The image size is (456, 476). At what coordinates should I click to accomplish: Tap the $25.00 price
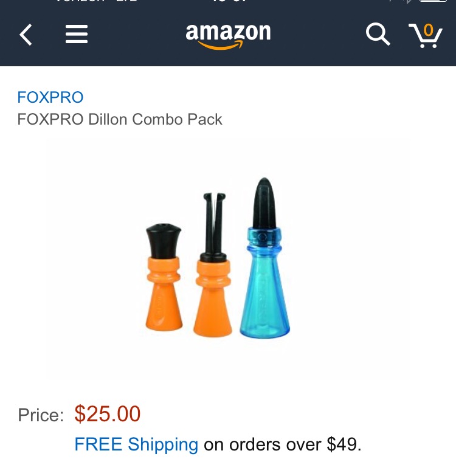[108, 414]
